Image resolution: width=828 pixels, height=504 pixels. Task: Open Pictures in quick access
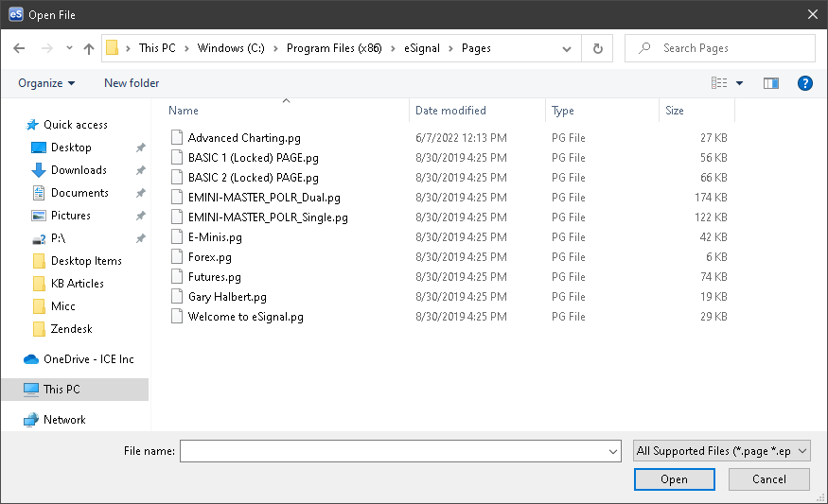[x=71, y=216]
